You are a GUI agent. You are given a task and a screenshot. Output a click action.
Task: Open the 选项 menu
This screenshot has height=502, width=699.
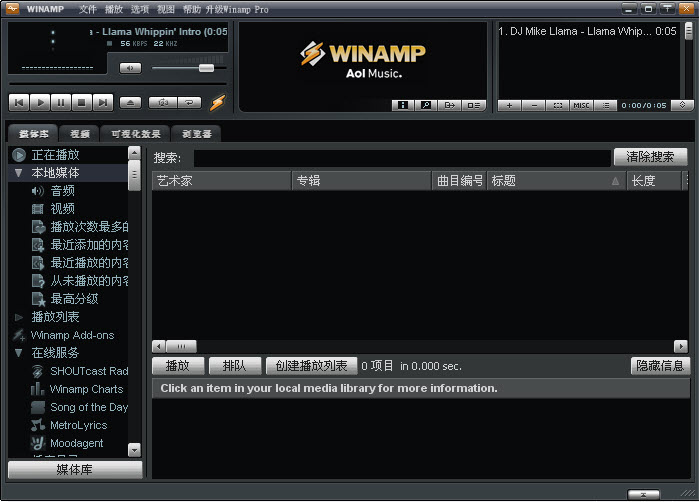coord(140,9)
